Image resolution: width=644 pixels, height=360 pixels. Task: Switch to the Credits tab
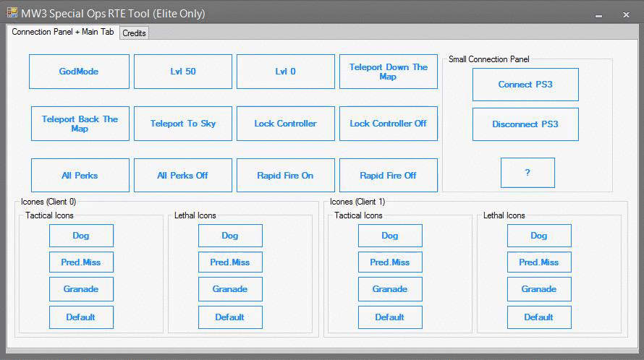click(x=134, y=33)
